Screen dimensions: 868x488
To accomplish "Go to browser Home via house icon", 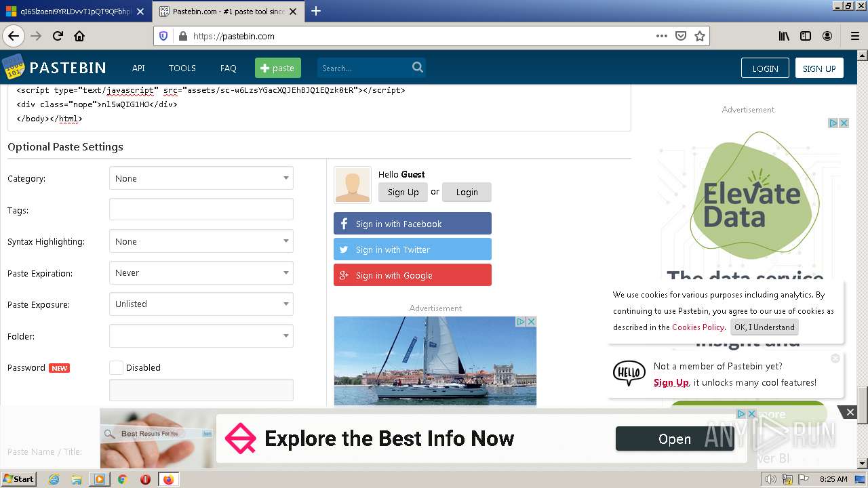I will tap(79, 36).
